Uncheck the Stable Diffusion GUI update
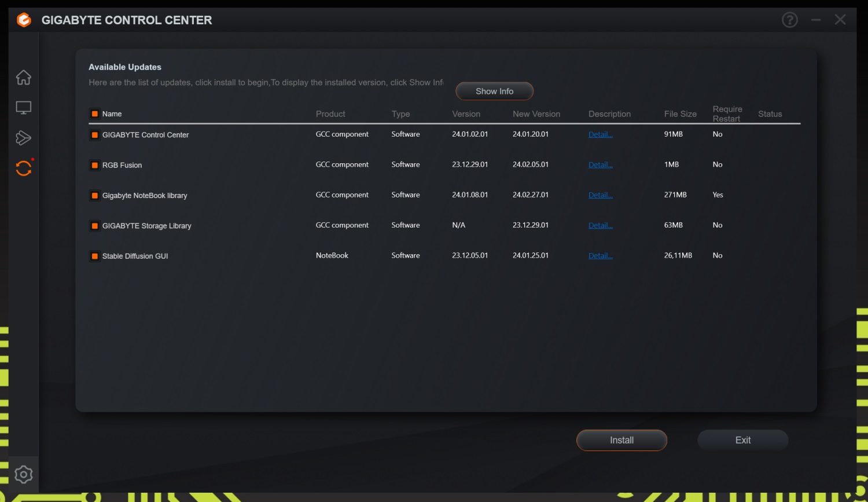Screen dimensions: 868x502 point(95,256)
